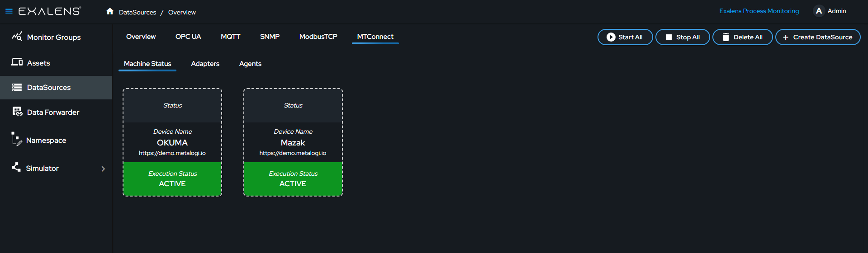
Task: Open the Admin user menu
Action: coord(830,11)
